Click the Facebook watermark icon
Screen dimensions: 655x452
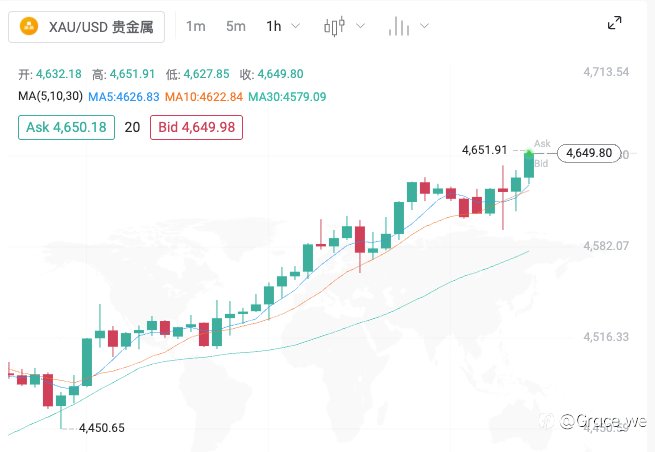[x=546, y=420]
